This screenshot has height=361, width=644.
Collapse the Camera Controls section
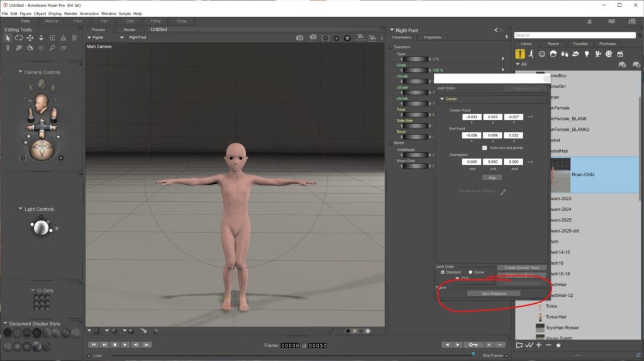coord(21,72)
